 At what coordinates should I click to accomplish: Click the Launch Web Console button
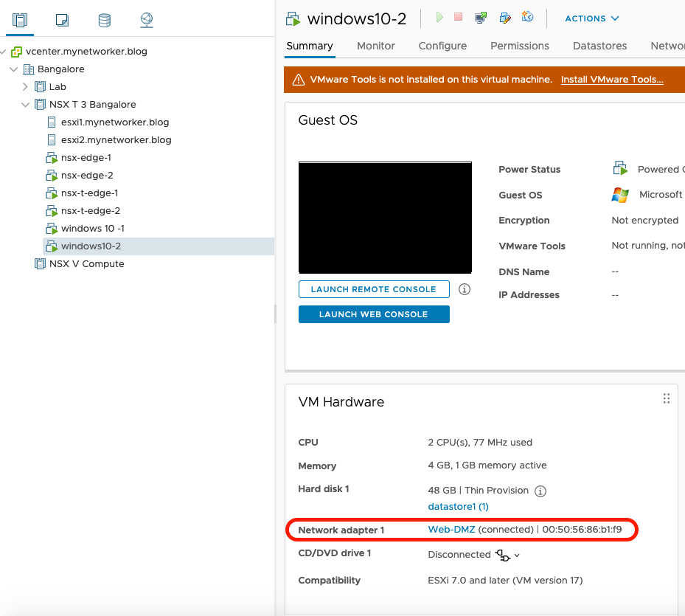[374, 314]
